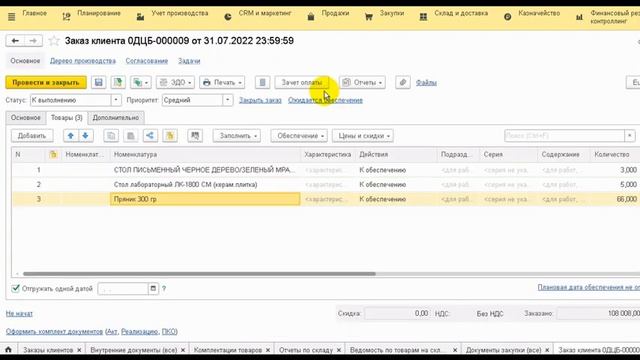Post the document with the green sheet icon
The width and height of the screenshot is (640, 360).
tap(118, 82)
